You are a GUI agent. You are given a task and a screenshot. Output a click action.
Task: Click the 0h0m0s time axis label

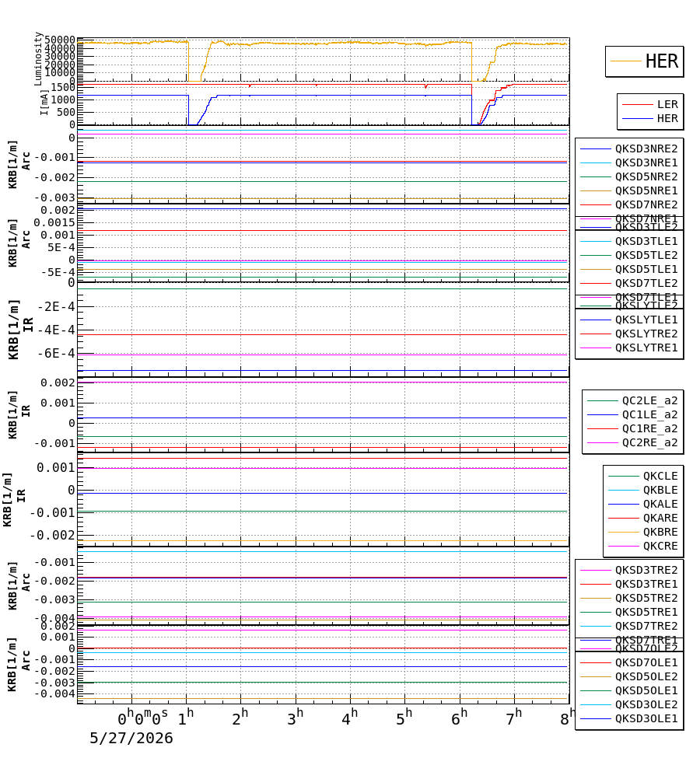point(142,718)
